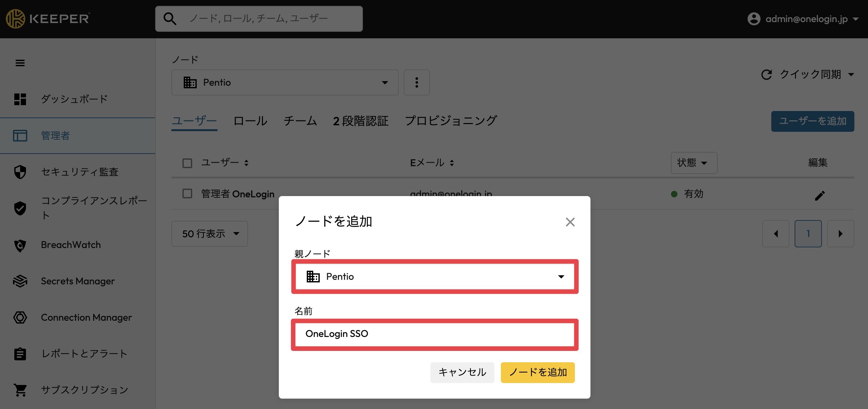Click the Keeper logo

point(48,19)
